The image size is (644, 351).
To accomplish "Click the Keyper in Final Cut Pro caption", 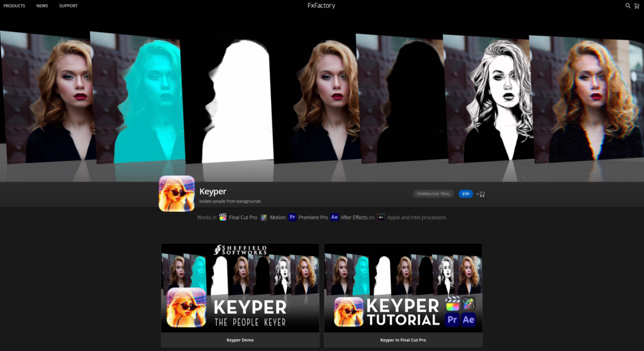I will point(403,340).
